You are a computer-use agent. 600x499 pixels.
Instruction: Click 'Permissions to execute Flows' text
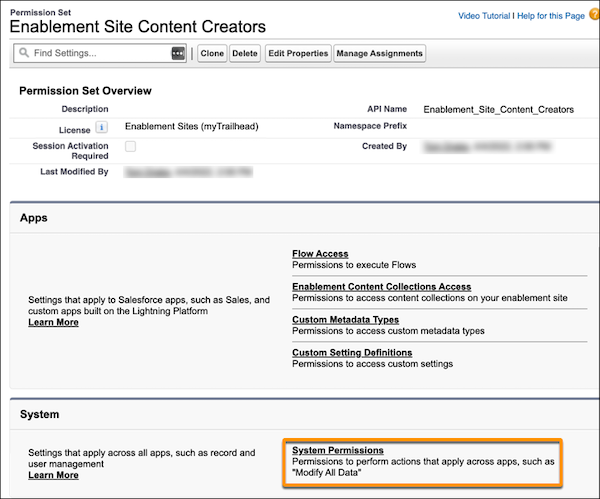(354, 265)
